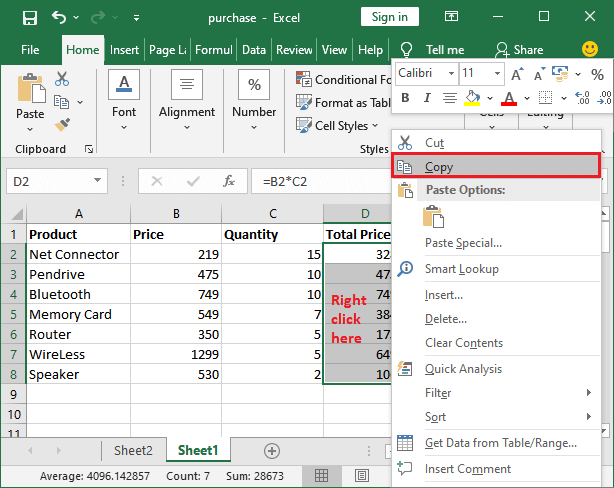Viewport: 614px width, 488px height.
Task: Switch to Page Layout view in status bar
Action: (362, 476)
